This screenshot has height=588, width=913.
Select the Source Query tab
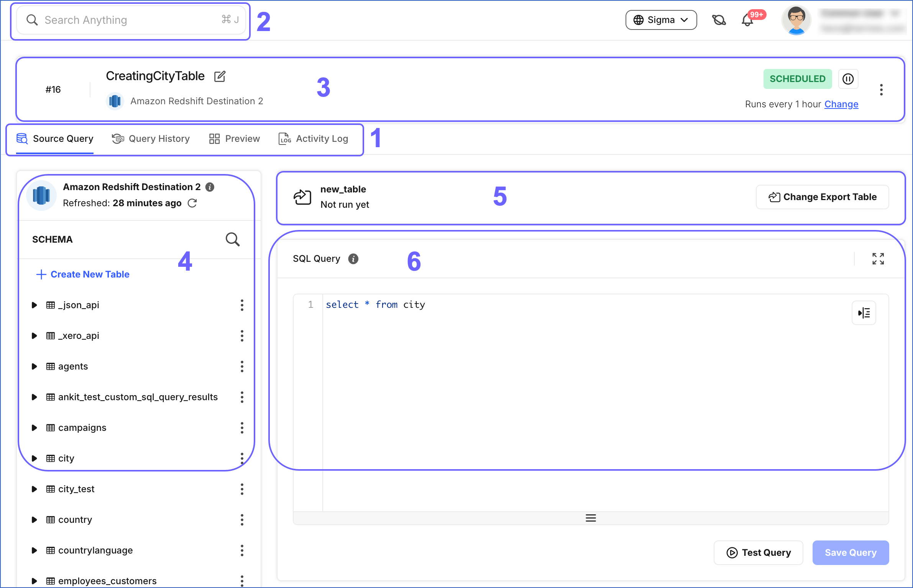[55, 139]
